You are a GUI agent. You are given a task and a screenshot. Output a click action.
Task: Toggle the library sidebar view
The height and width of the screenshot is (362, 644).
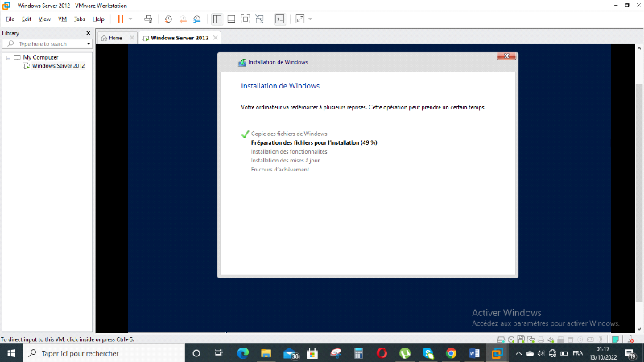217,19
